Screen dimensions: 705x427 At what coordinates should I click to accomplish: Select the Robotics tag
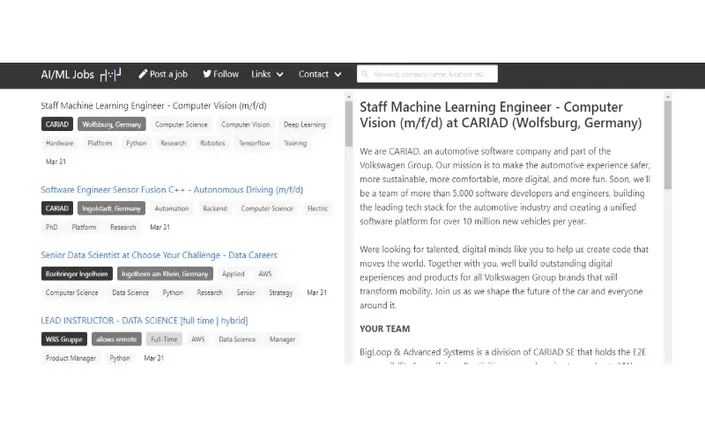[x=212, y=143]
